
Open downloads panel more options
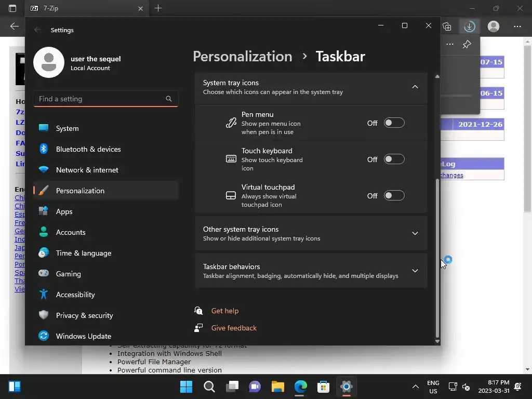pyautogui.click(x=450, y=44)
